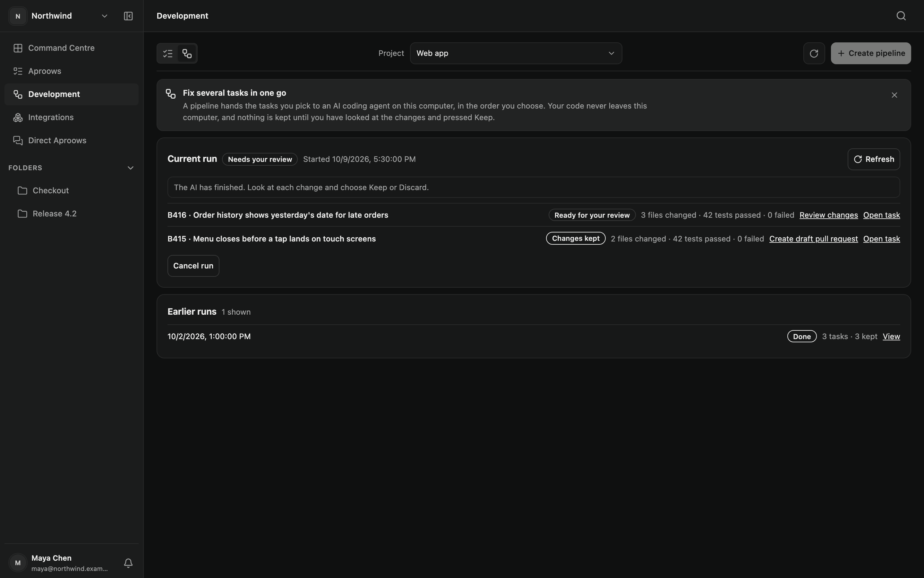Click the Done badge on earlier run
924x578 pixels.
pyautogui.click(x=802, y=337)
